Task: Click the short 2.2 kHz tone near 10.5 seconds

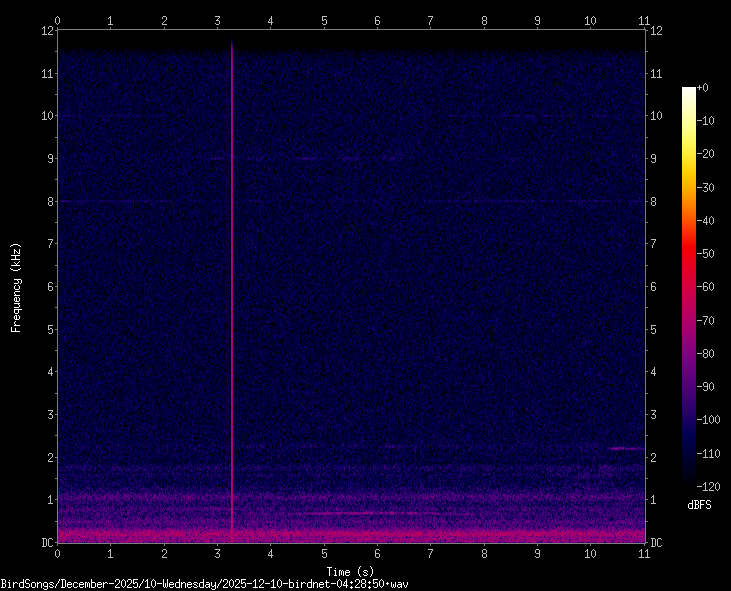Action: (626, 448)
